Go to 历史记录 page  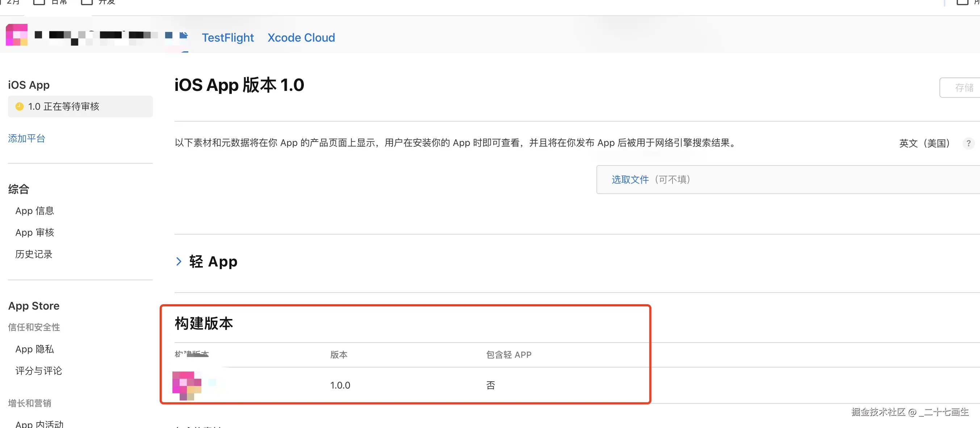coord(33,254)
